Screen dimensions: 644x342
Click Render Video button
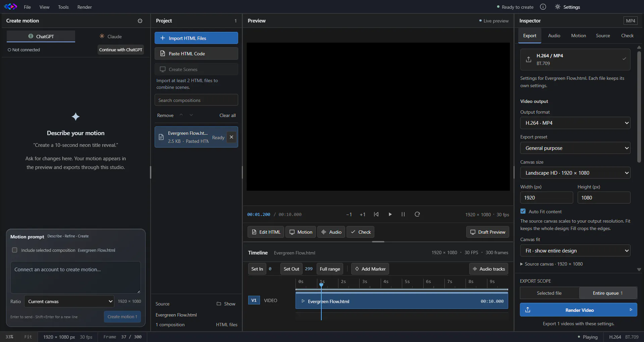point(579,310)
